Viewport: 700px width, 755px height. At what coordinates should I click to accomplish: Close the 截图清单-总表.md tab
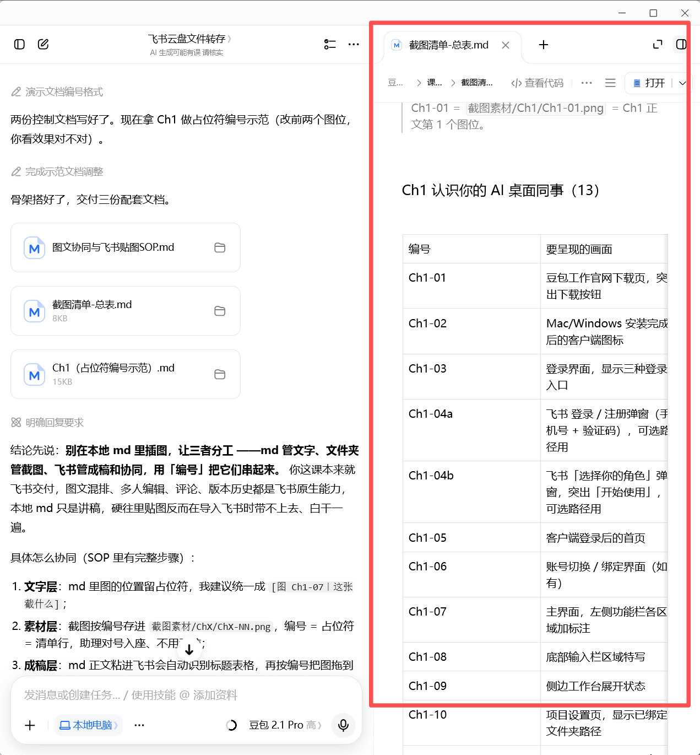pos(506,45)
